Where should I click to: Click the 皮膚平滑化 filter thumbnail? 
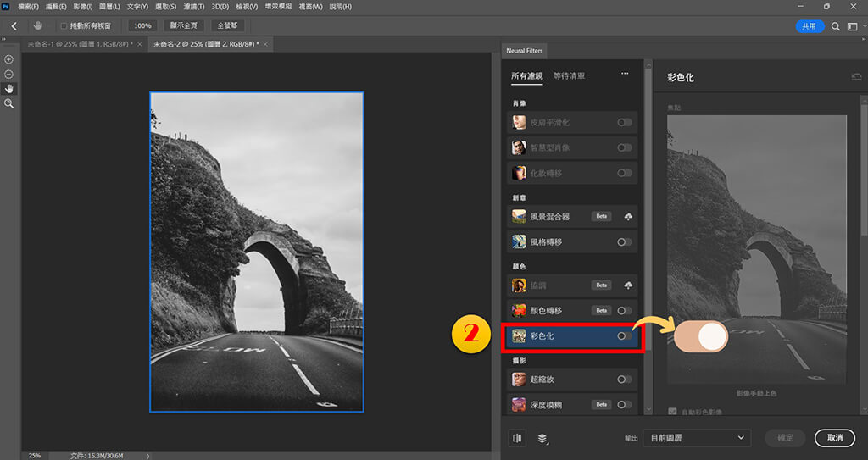[519, 122]
